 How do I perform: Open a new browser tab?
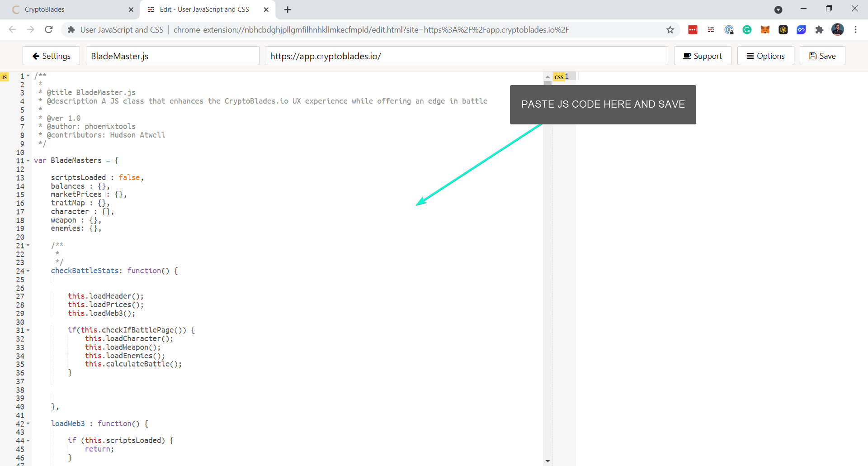tap(288, 10)
